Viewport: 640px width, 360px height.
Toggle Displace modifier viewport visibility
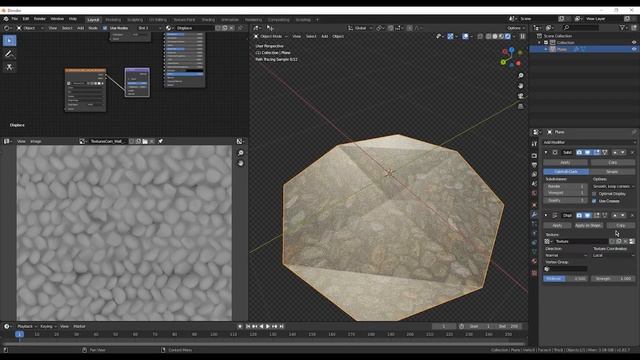[x=588, y=215]
